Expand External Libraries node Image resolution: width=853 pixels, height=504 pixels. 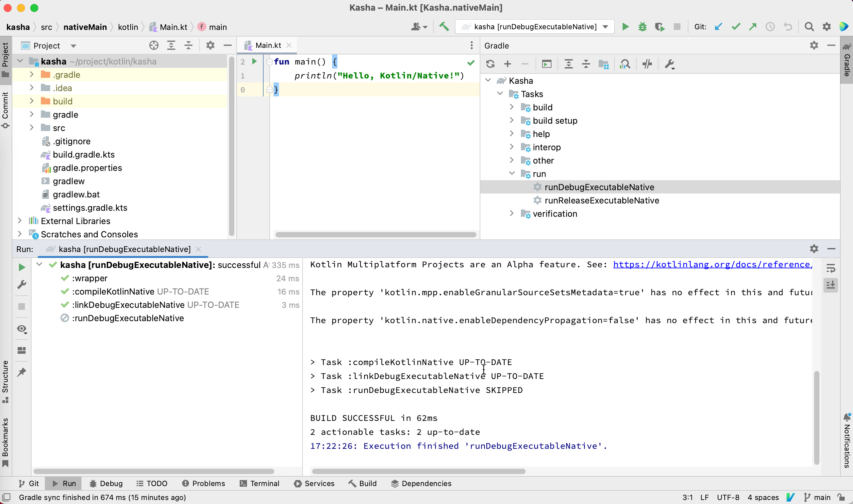click(x=20, y=221)
